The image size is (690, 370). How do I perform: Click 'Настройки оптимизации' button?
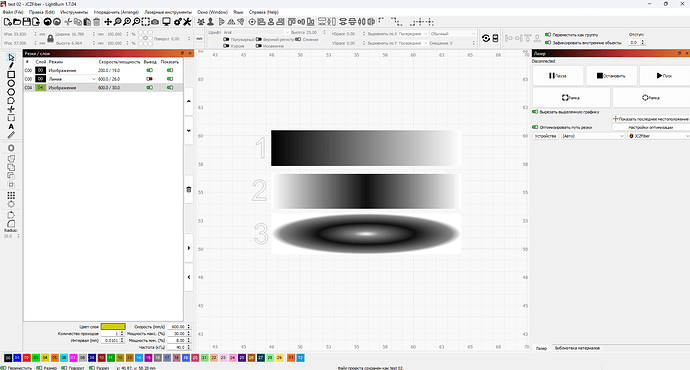pyautogui.click(x=651, y=127)
